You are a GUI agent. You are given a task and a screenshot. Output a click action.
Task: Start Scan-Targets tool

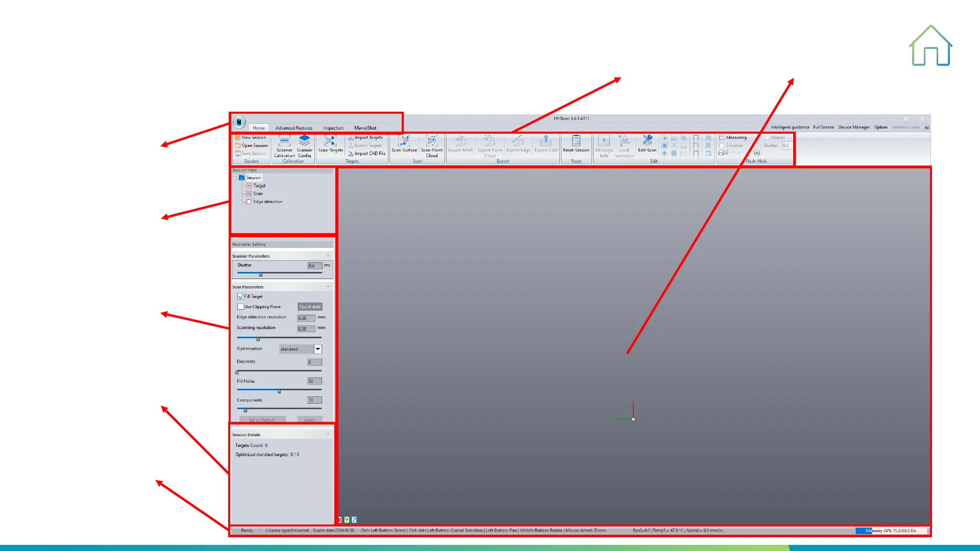pos(330,142)
